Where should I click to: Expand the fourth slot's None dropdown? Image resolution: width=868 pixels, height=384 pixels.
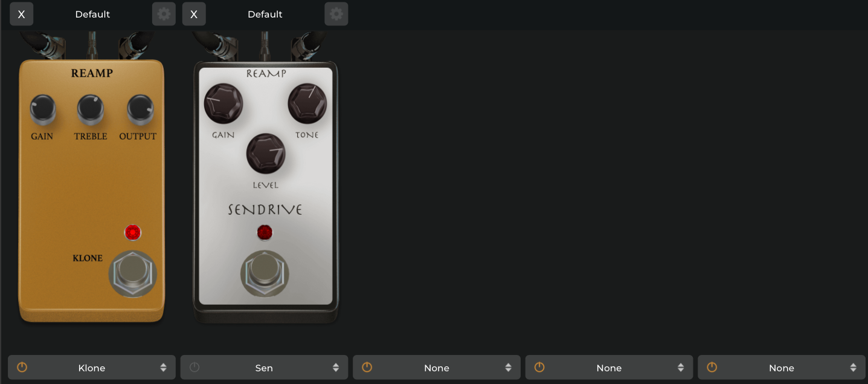(x=609, y=368)
